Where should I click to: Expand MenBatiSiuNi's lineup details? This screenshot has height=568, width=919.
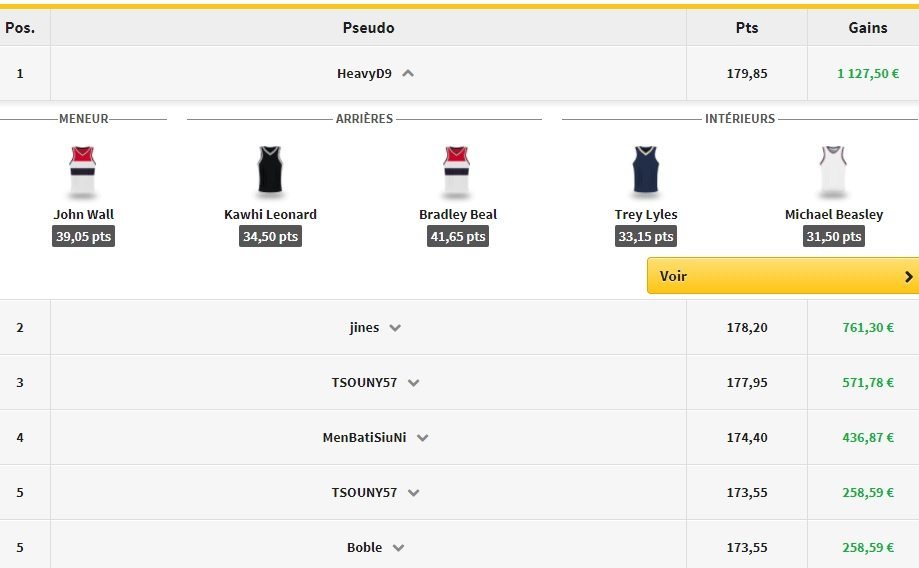tap(422, 438)
